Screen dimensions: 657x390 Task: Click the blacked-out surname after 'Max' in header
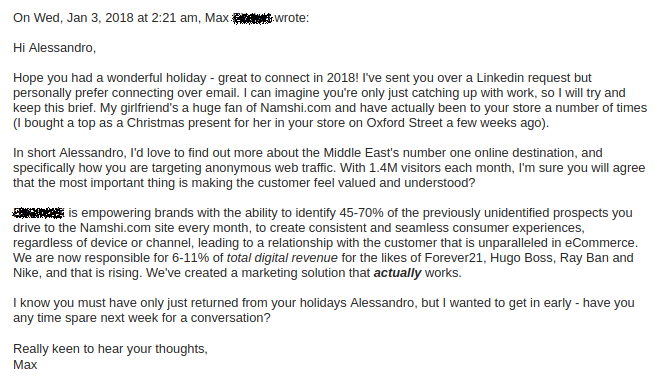pos(252,18)
